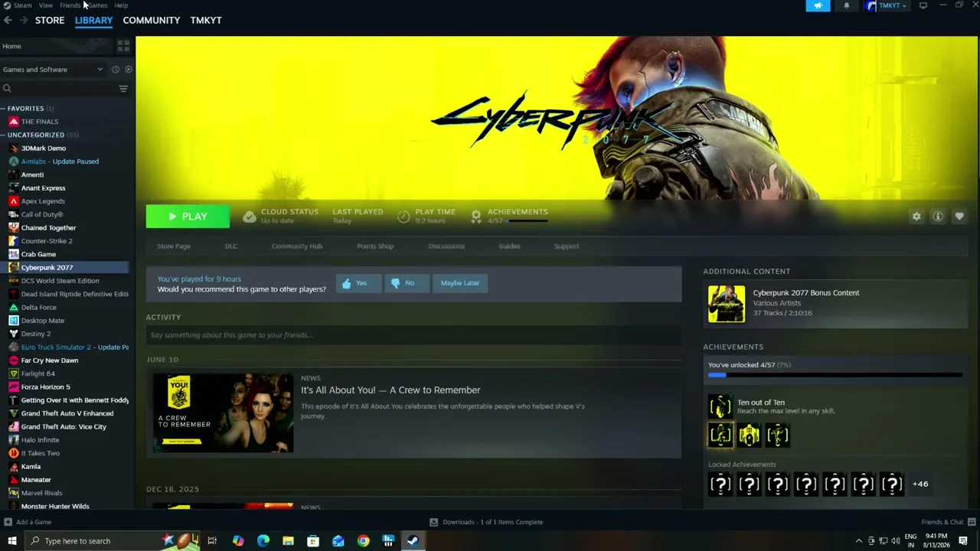Open File Explorer from the taskbar

(288, 541)
